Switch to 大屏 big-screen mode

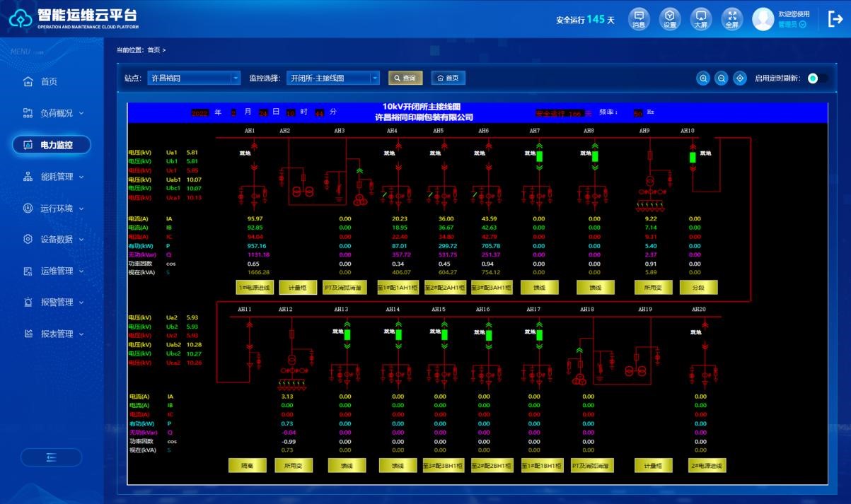point(700,18)
